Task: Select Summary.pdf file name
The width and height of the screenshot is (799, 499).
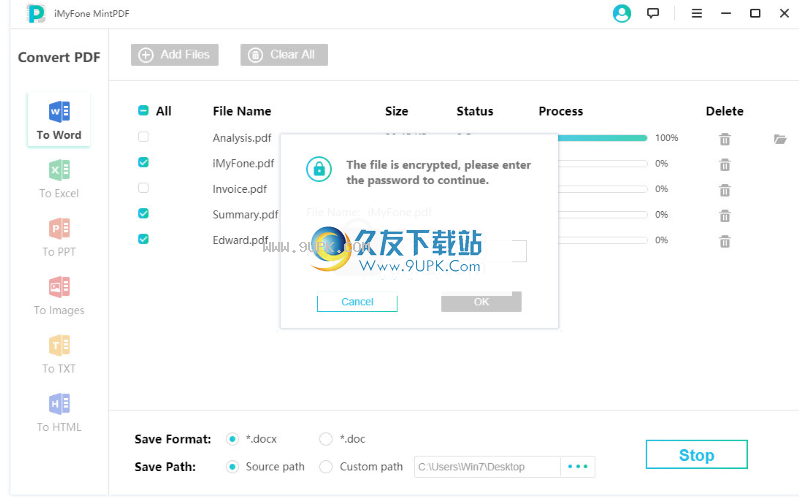Action: (246, 214)
